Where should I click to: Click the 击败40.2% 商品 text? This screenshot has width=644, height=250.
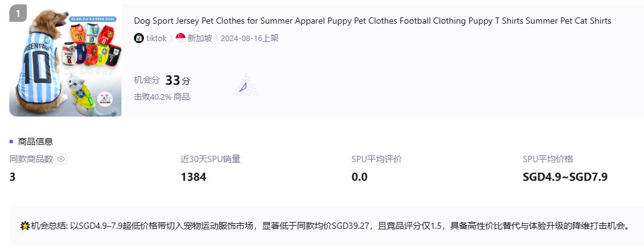click(162, 97)
